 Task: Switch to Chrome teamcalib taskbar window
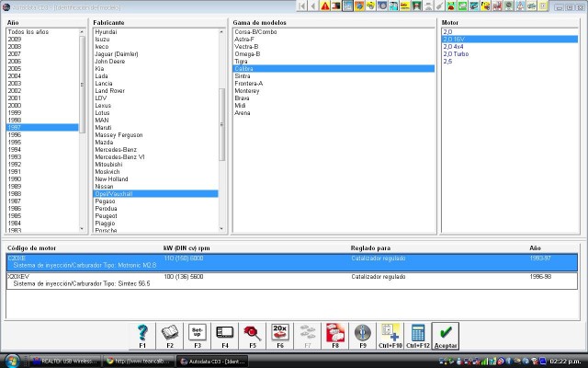[139, 362]
